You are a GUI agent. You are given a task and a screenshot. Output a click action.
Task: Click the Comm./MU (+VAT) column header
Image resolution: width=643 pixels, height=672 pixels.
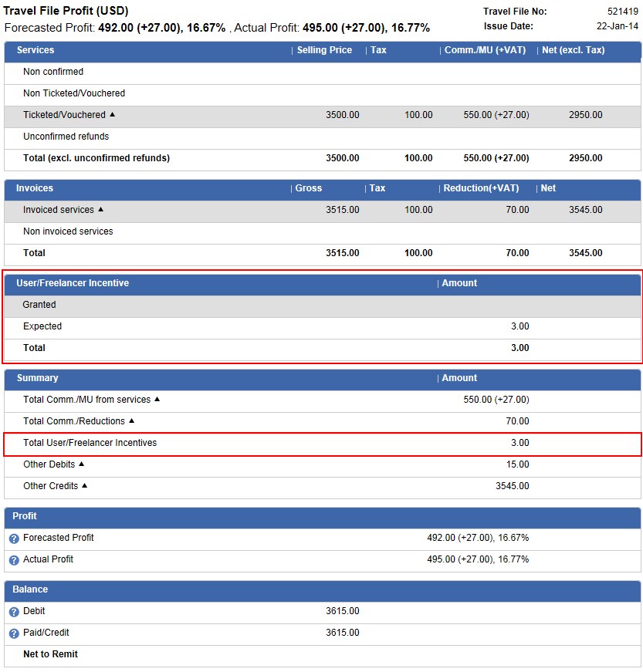(x=485, y=50)
